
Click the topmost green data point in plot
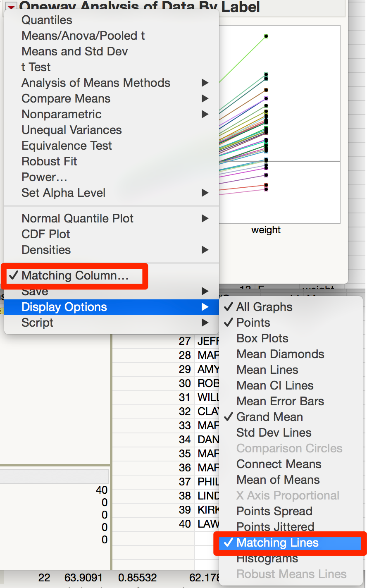tap(266, 36)
